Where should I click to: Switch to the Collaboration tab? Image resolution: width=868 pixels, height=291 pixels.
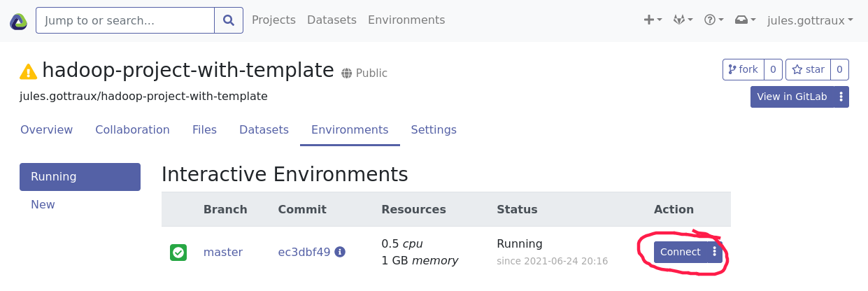(132, 130)
